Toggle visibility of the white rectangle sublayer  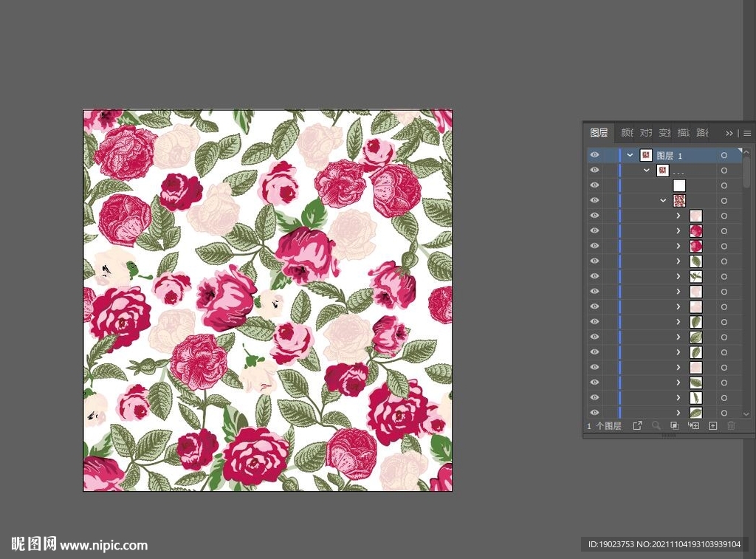click(594, 185)
